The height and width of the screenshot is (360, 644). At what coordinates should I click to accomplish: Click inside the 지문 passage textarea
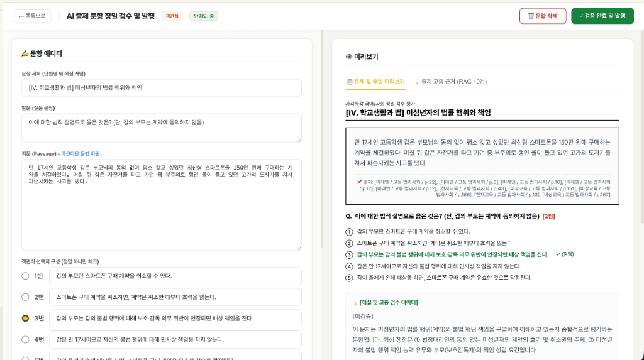point(162,204)
